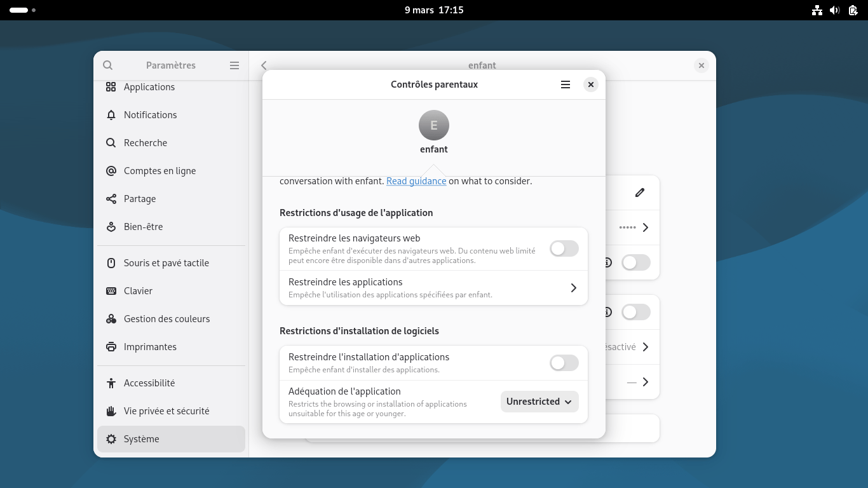Click the chevron beside 'ésactivé' in Settings
Viewport: 868px width, 488px height.
click(x=646, y=347)
